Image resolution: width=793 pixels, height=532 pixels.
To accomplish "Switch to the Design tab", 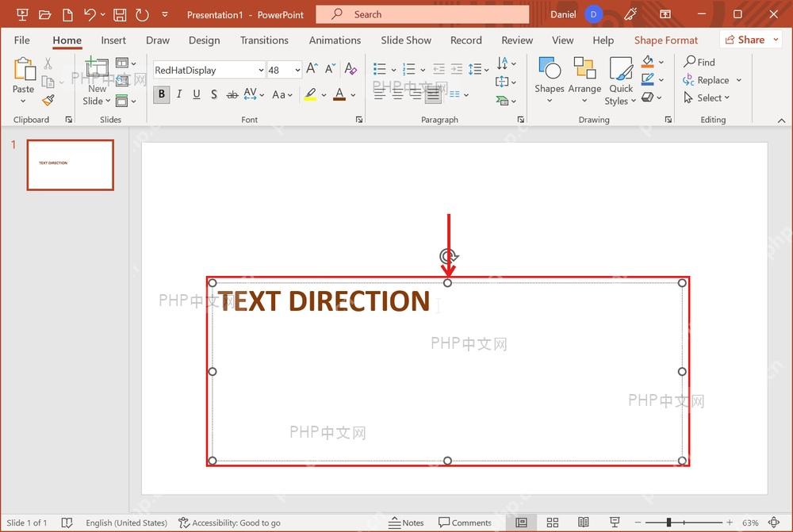I will tap(205, 40).
